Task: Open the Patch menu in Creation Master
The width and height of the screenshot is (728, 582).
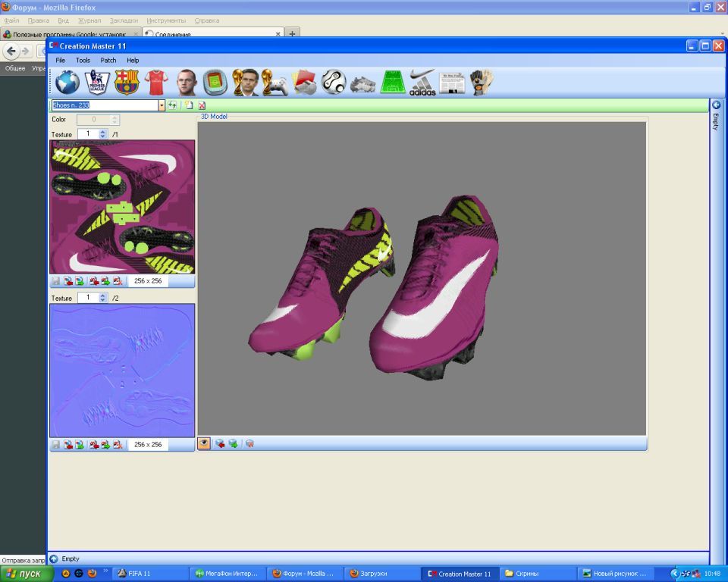Action: point(108,61)
